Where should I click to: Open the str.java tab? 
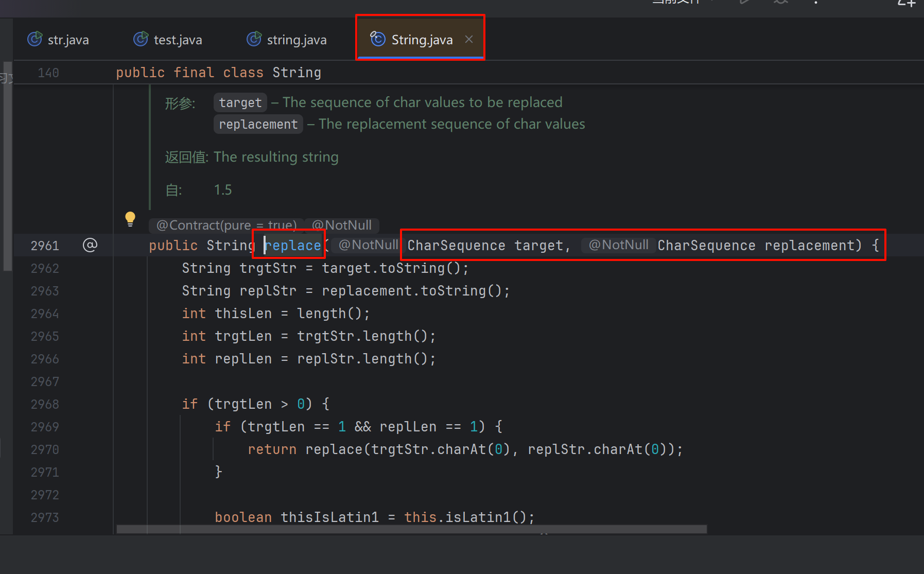pyautogui.click(x=67, y=40)
